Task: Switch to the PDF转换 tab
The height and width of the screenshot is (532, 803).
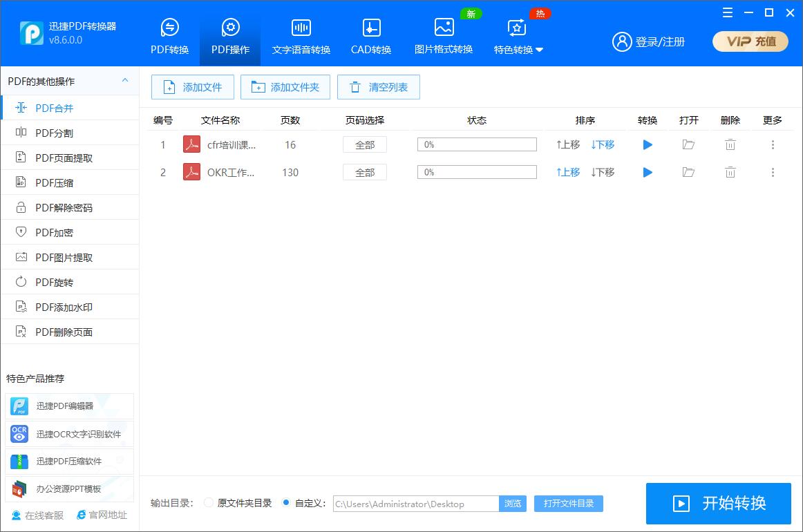Action: [x=169, y=35]
